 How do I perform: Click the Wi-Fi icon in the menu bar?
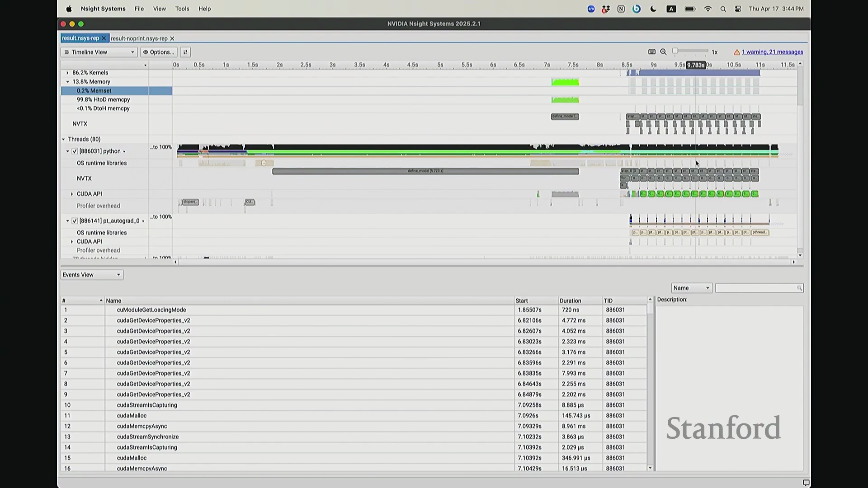pos(708,9)
